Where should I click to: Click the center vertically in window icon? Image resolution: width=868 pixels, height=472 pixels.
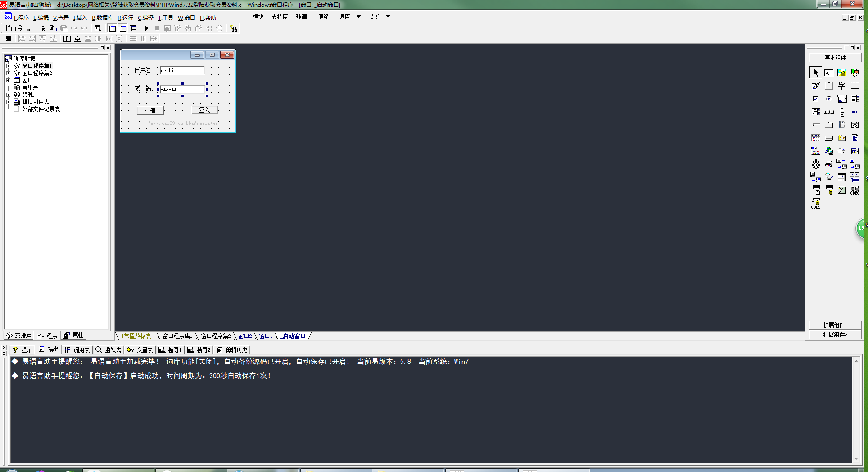click(x=77, y=39)
